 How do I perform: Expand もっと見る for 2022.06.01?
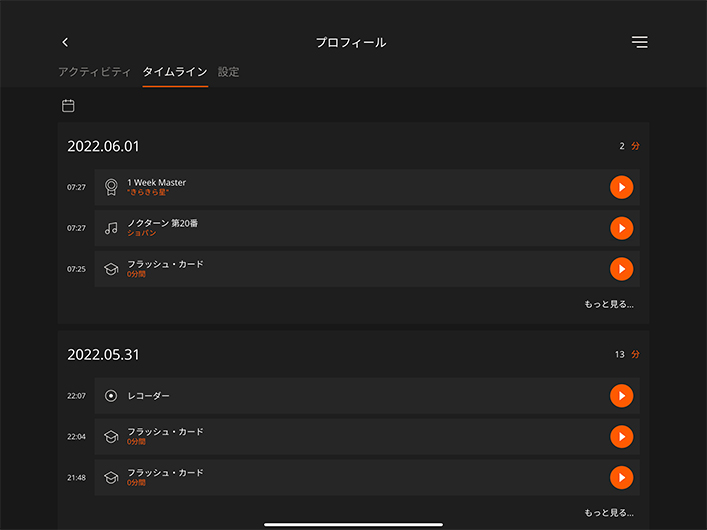point(608,304)
